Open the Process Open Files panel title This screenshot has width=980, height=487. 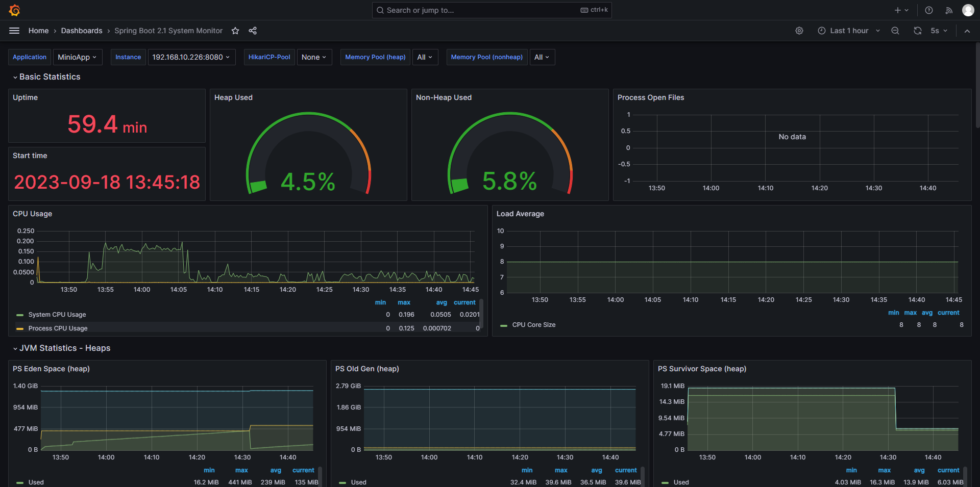pyautogui.click(x=651, y=97)
